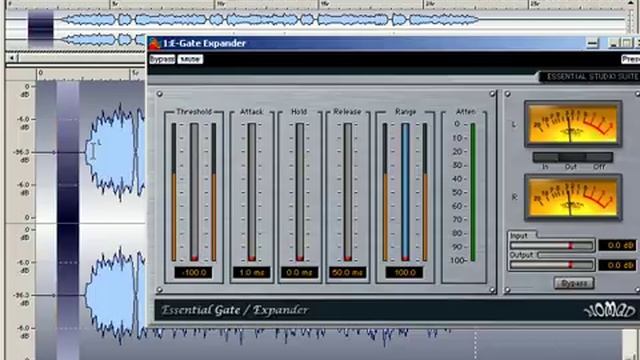Image resolution: width=640 pixels, height=360 pixels.
Task: Set meter switch to Out position
Action: click(x=572, y=157)
